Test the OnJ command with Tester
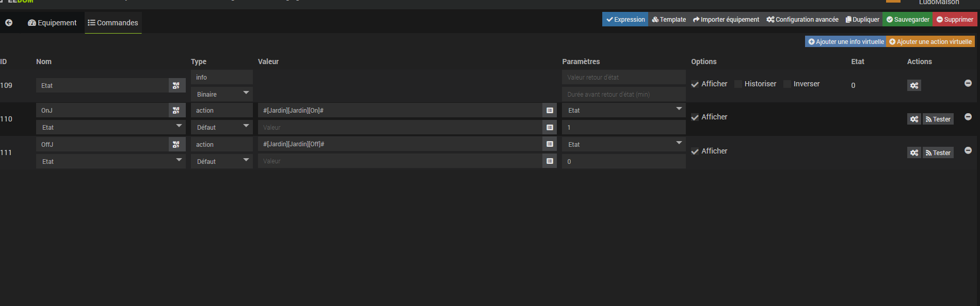This screenshot has height=306, width=980. [x=938, y=119]
